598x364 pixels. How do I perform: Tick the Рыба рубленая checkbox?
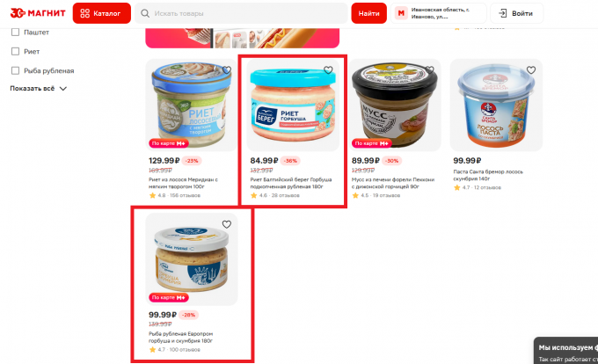(x=15, y=70)
